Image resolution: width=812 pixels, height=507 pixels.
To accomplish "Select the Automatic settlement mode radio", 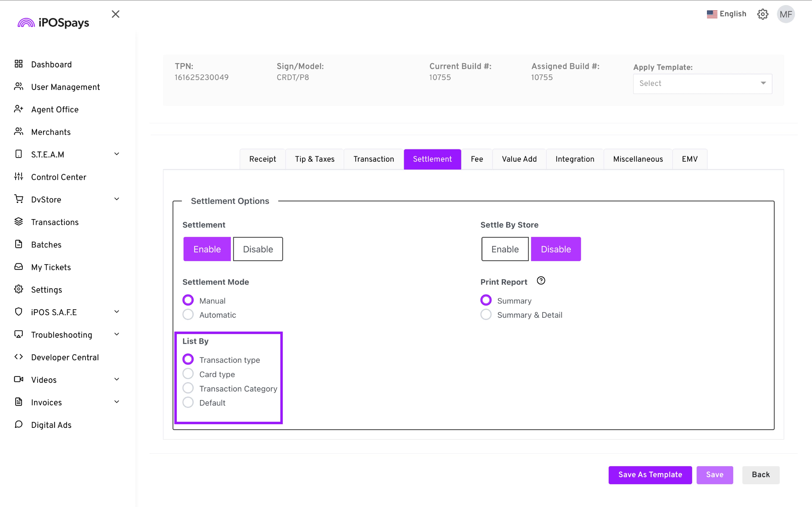I will pyautogui.click(x=188, y=315).
